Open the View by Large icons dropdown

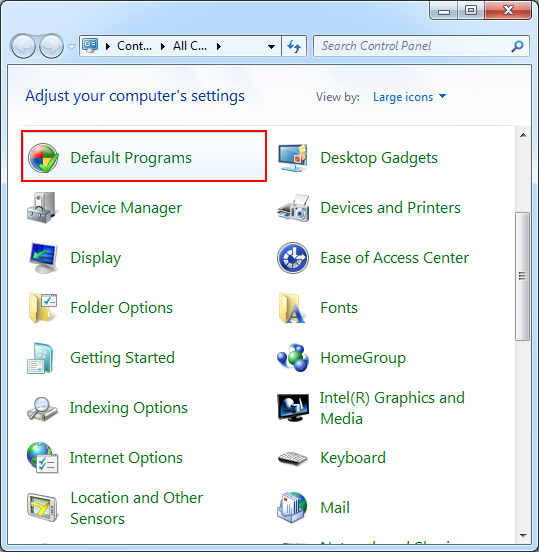click(x=409, y=96)
